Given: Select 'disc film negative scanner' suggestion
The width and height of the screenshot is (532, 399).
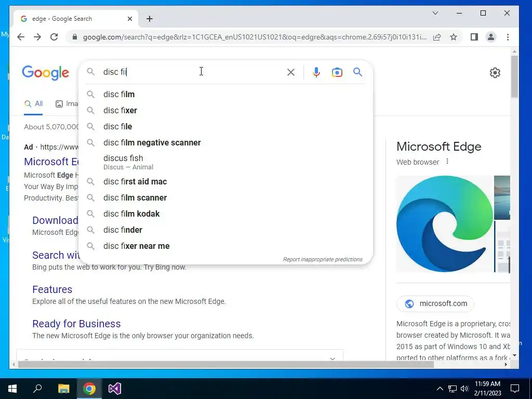Looking at the screenshot, I should [x=225, y=142].
